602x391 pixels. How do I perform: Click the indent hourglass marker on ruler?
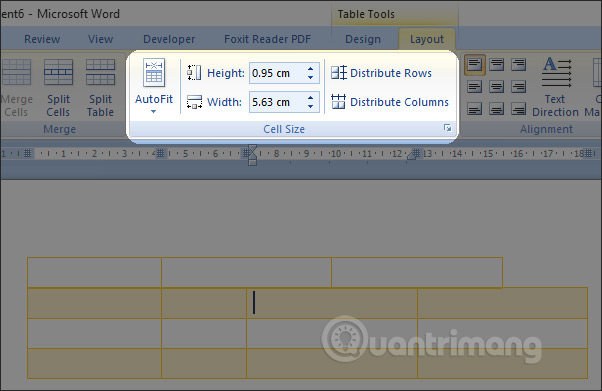252,154
